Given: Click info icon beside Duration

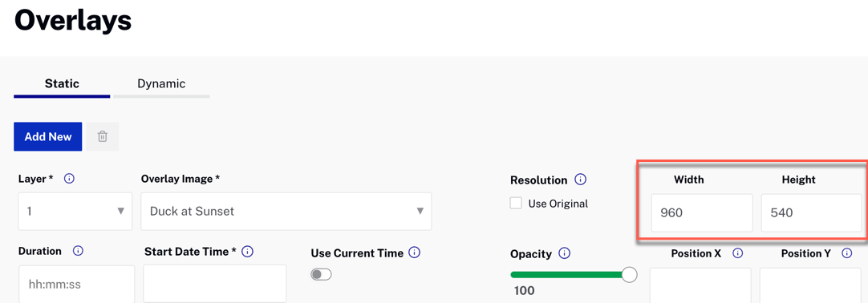Looking at the screenshot, I should [x=78, y=251].
